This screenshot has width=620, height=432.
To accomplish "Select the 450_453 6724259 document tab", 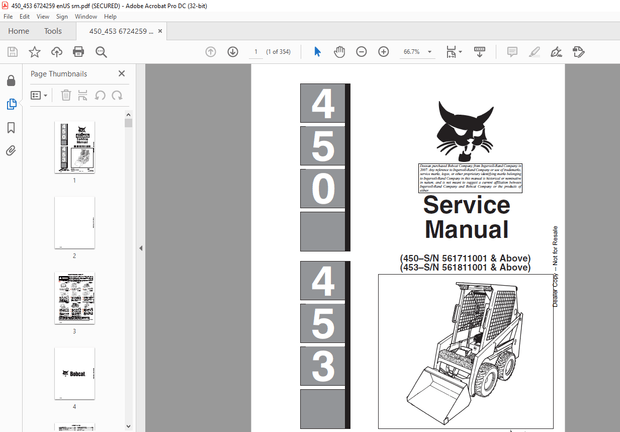I will [x=121, y=31].
